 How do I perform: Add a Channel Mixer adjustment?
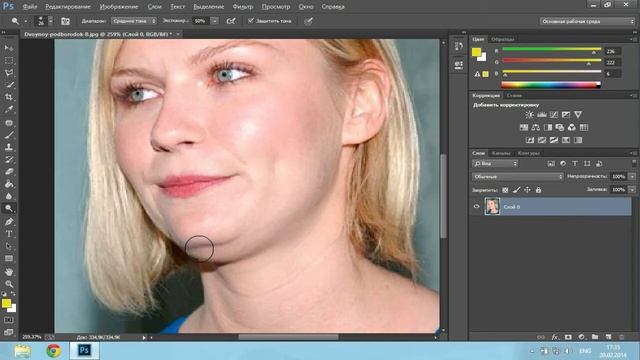[x=572, y=127]
